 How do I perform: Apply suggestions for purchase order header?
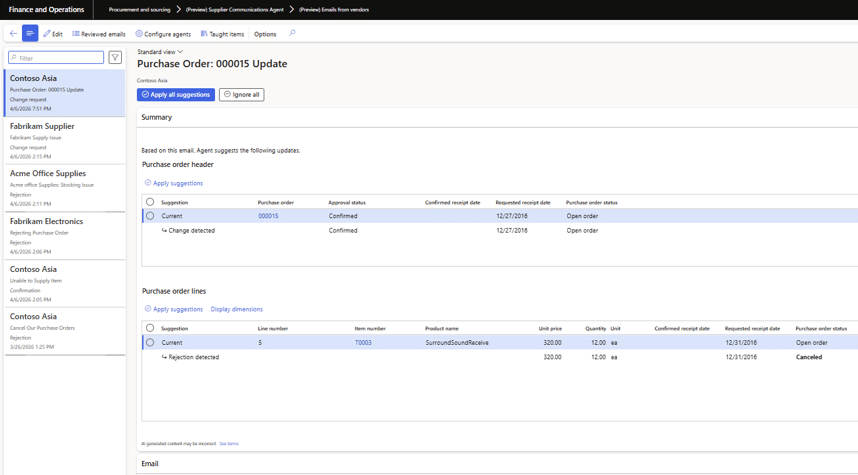coord(173,183)
